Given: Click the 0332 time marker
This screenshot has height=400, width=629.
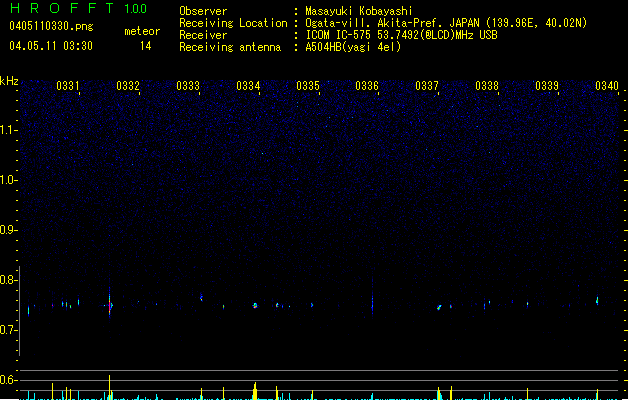Looking at the screenshot, I should click(128, 86).
